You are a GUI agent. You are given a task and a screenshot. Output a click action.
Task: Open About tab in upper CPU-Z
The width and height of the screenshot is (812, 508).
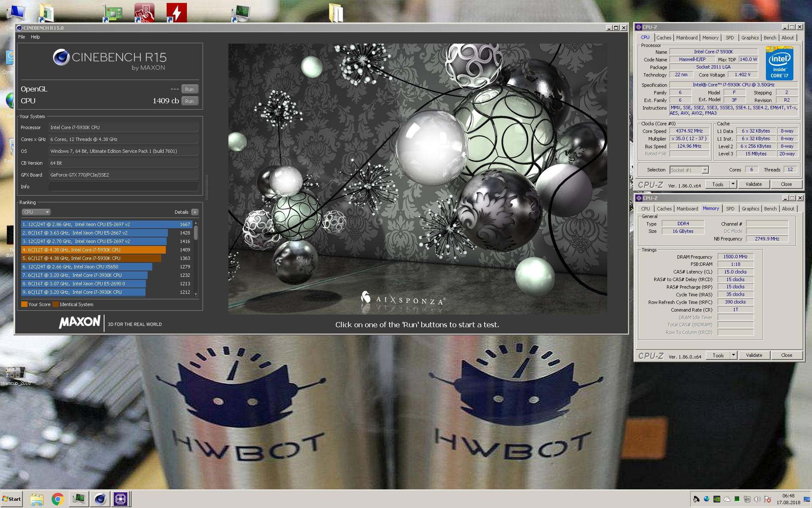pos(787,38)
